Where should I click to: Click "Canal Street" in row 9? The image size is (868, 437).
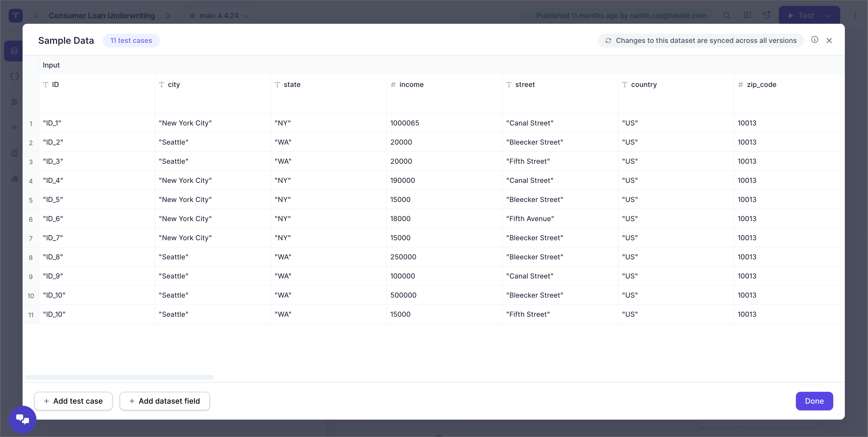tap(560, 276)
